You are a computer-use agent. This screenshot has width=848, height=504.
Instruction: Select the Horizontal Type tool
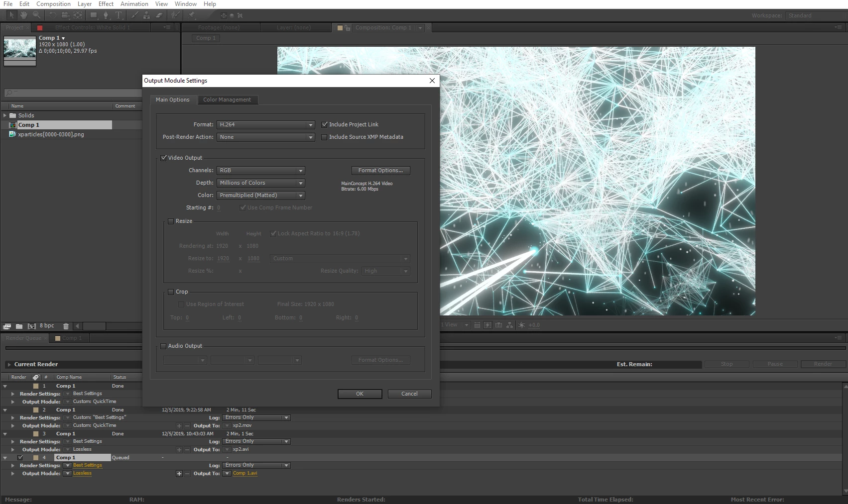point(119,15)
